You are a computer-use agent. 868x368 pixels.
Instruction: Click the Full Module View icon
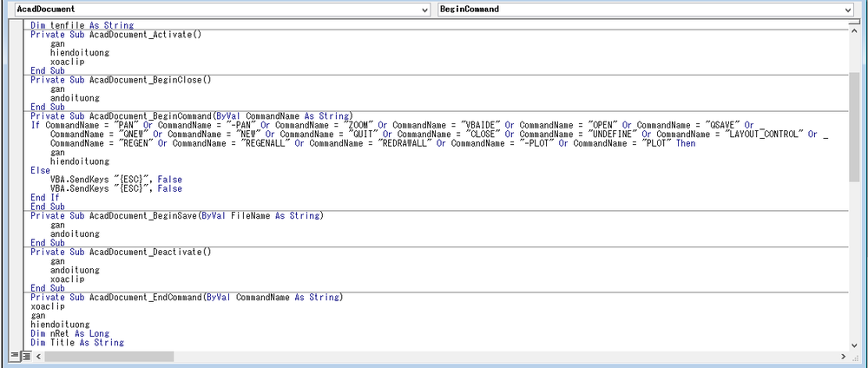tap(25, 357)
